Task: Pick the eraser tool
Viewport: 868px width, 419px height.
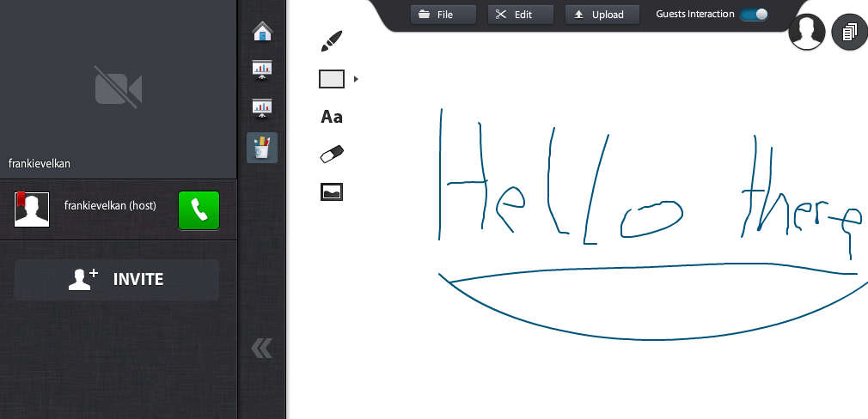Action: click(x=332, y=155)
